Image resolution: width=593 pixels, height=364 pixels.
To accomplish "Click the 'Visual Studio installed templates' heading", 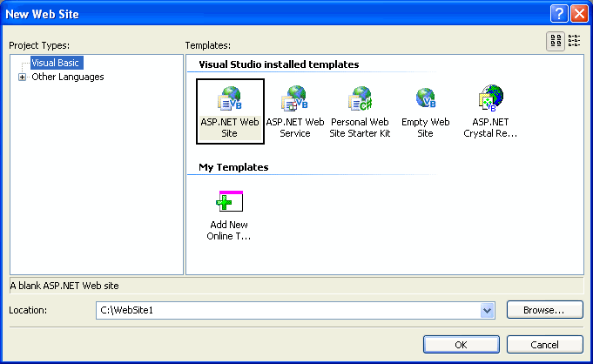I will [x=279, y=64].
